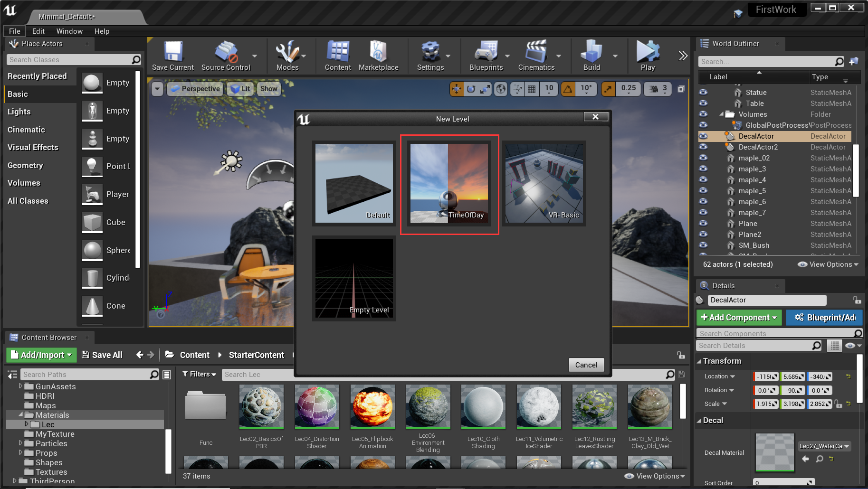
Task: Open the Edit menu
Action: click(38, 31)
